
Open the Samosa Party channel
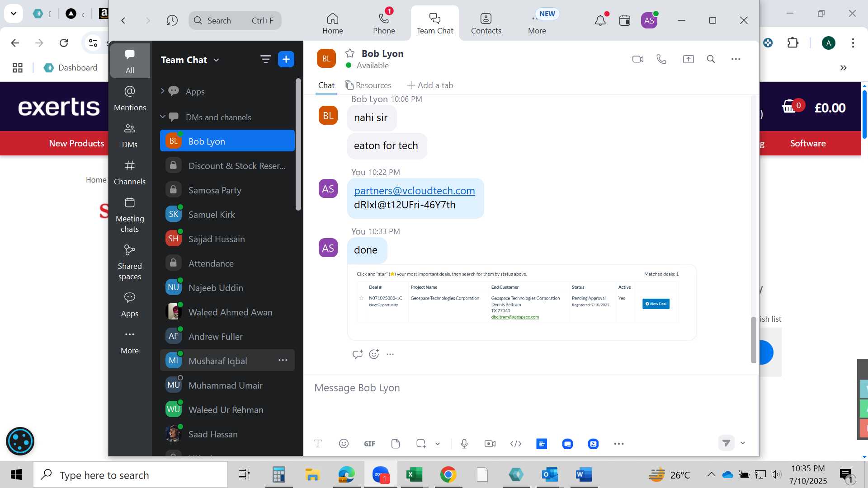coord(227,190)
